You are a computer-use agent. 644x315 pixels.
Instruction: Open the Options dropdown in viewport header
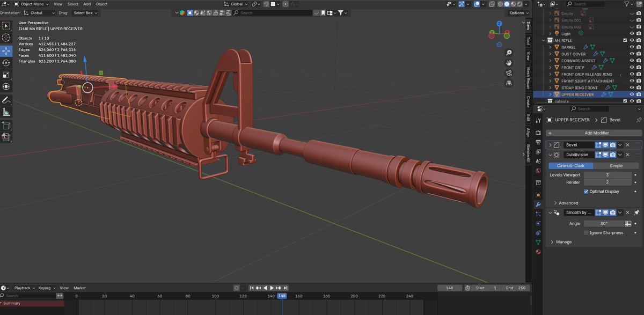(519, 13)
